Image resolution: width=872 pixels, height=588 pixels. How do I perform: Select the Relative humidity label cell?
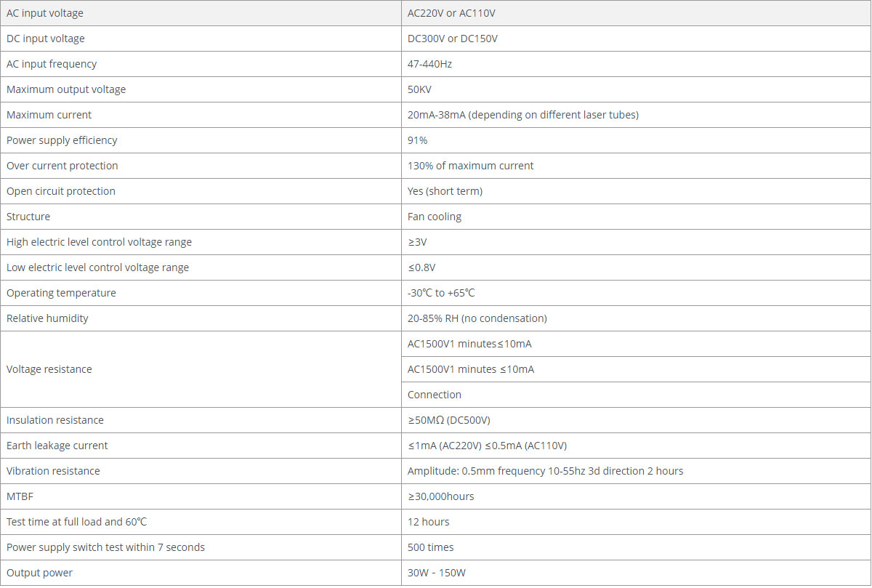47,318
